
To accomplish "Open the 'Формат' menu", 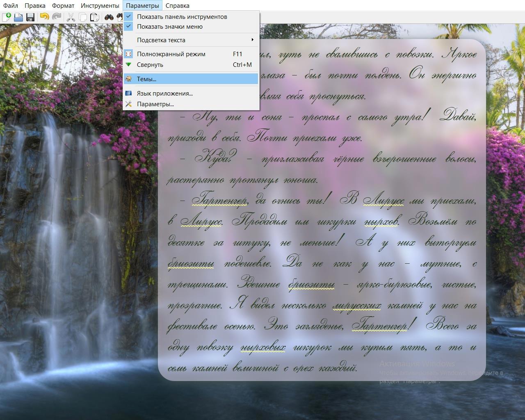I will pos(63,6).
